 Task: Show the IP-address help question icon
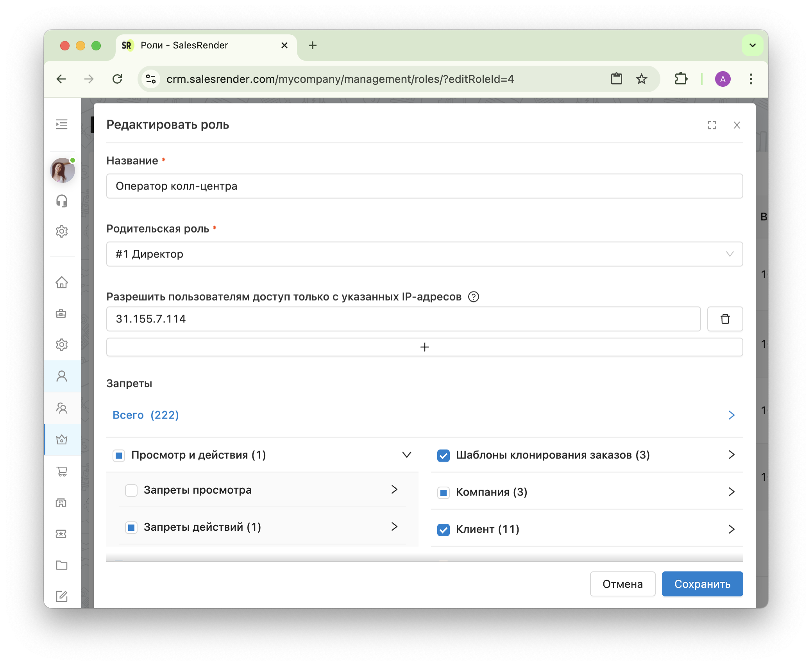click(474, 297)
